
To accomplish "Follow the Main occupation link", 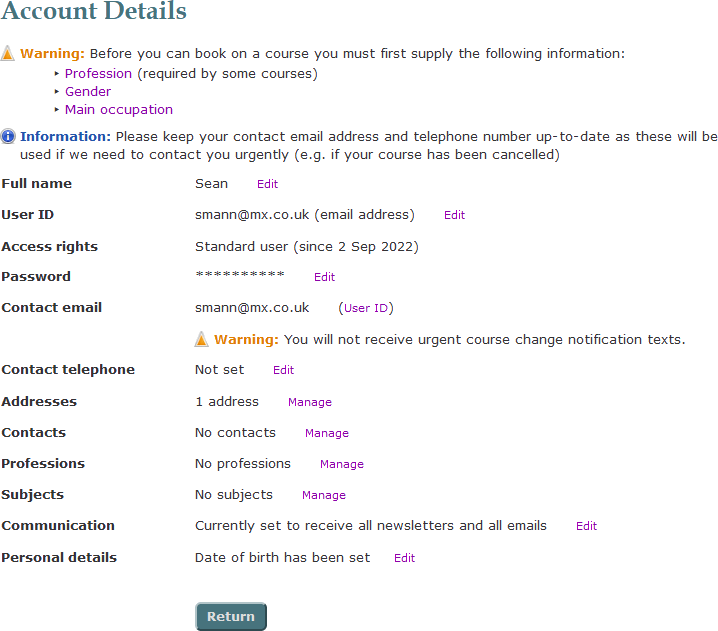I will tap(119, 110).
